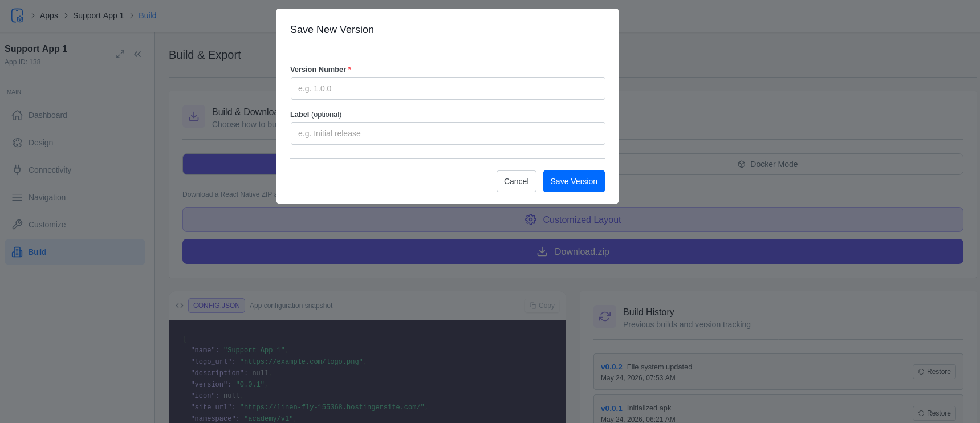Copy the config JSON snapshot
Viewport: 980px width, 423px height.
pos(542,306)
